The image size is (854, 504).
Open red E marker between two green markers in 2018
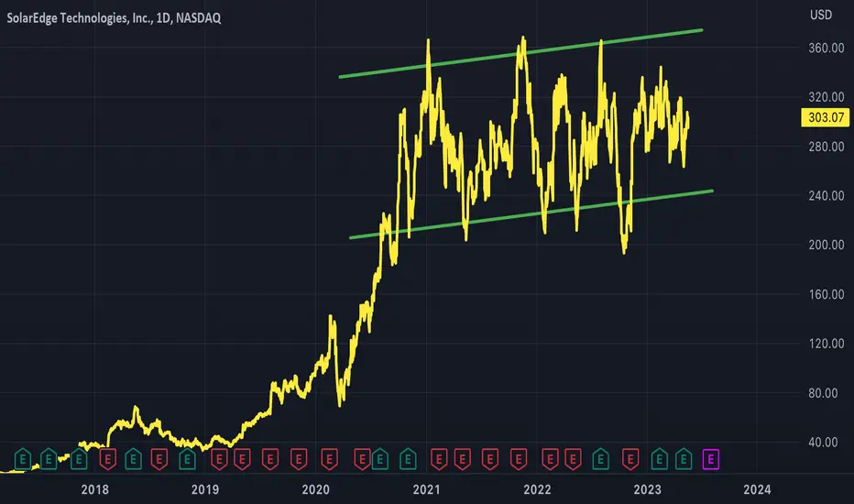(159, 459)
